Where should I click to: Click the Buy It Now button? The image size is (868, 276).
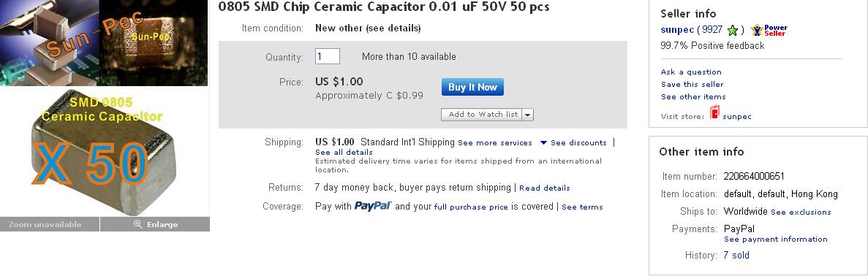472,87
